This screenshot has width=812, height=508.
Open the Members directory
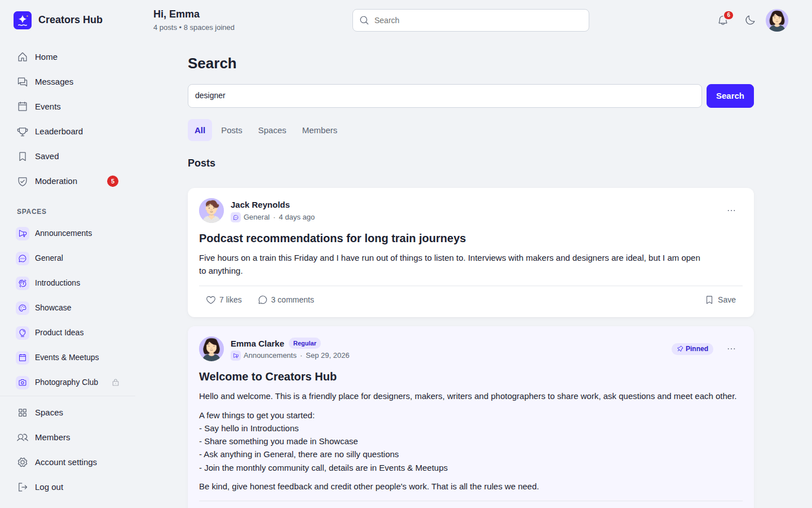point(68,437)
